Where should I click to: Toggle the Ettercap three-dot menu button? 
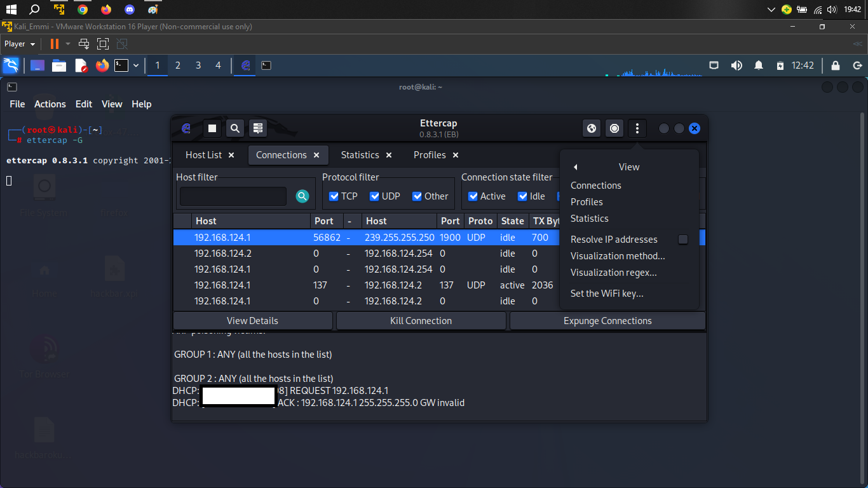pos(637,128)
